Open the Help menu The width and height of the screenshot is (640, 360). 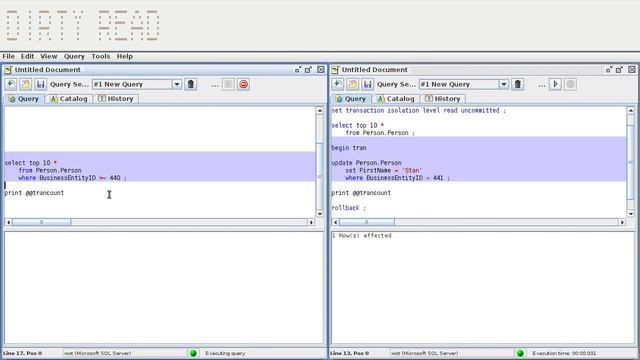(124, 56)
